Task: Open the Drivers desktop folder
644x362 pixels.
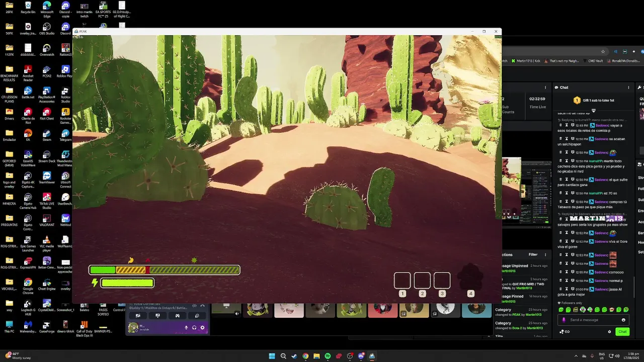Action: [10, 114]
